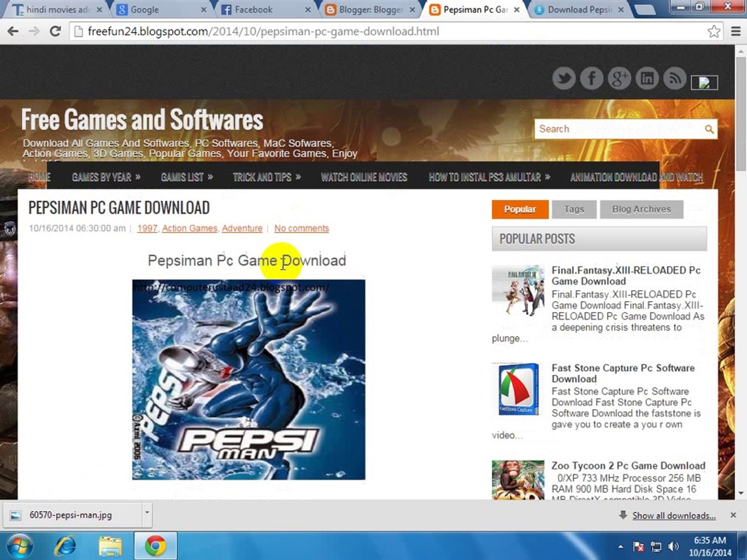This screenshot has width=747, height=560.
Task: Open ANIMATION DOWNLOAD AND WATCH menu item
Action: point(637,177)
